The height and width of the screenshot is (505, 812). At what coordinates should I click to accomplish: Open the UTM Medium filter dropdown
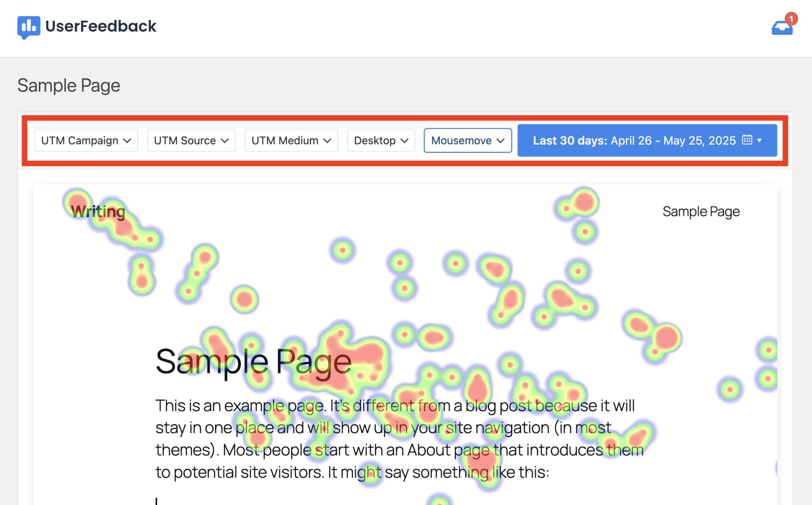(291, 141)
